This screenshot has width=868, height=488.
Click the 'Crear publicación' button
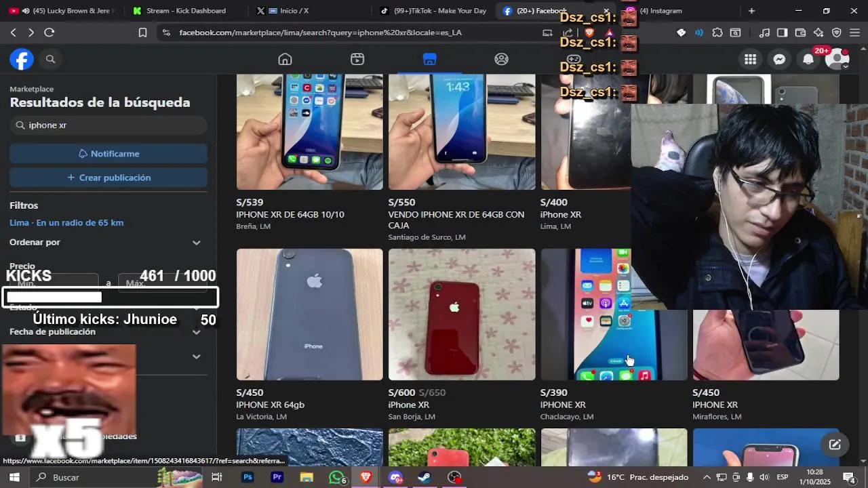[x=108, y=178]
